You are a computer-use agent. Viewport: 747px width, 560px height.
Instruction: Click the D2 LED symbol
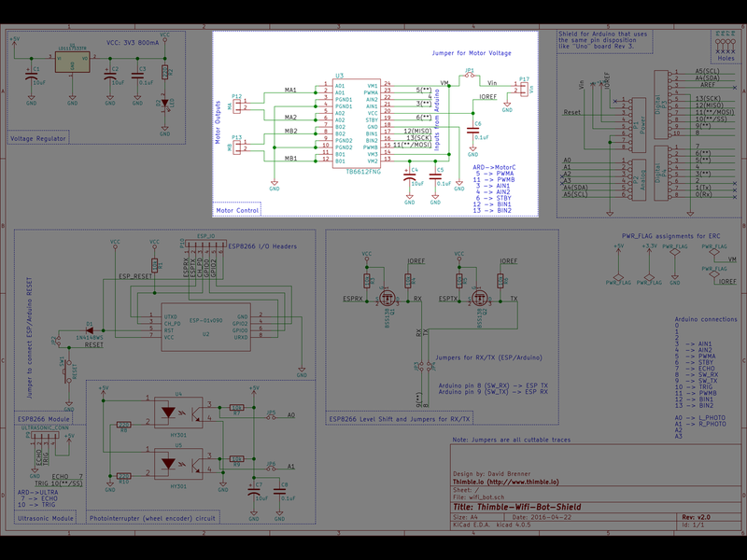165,103
